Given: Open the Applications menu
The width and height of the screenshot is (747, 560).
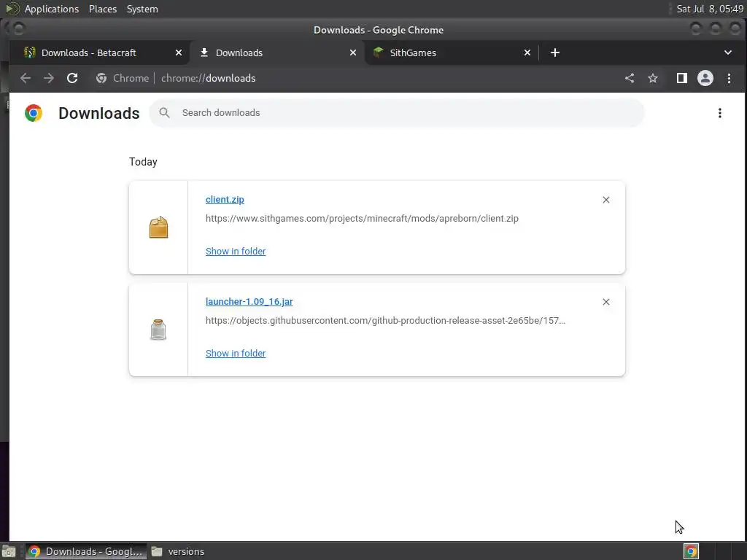Looking at the screenshot, I should pos(52,9).
